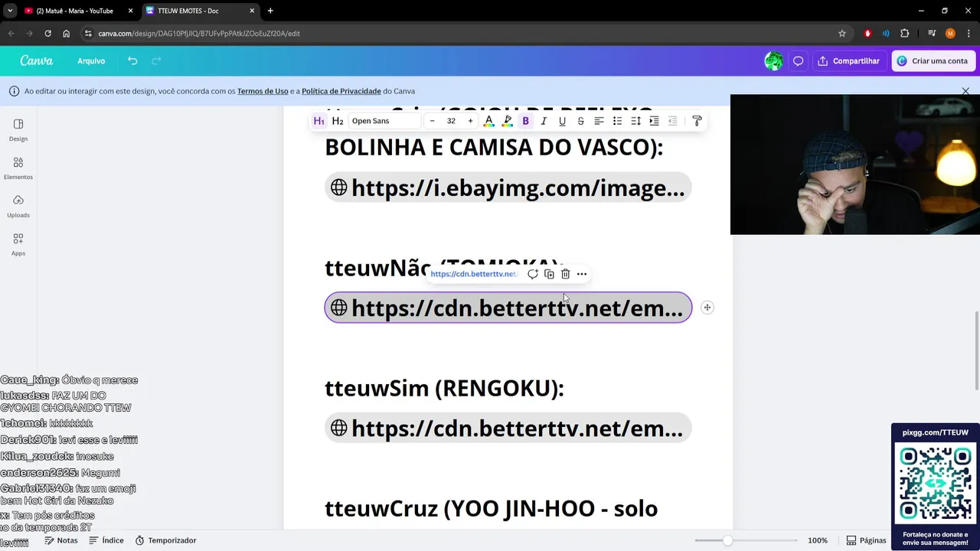Click the tteuwSim (RENGOKU) heading
The width and height of the screenshot is (980, 551).
click(444, 389)
